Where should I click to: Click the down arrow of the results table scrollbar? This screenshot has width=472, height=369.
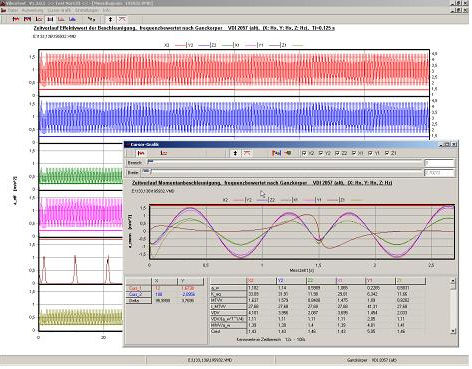(x=453, y=331)
